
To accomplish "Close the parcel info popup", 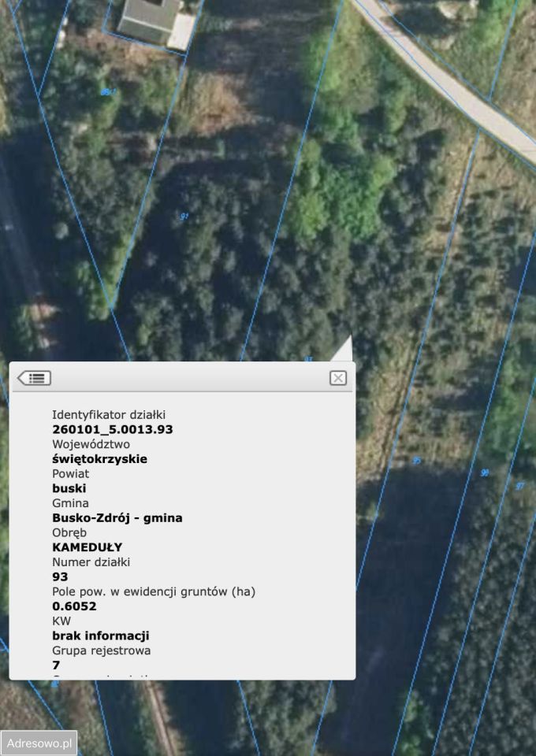I will coord(338,378).
